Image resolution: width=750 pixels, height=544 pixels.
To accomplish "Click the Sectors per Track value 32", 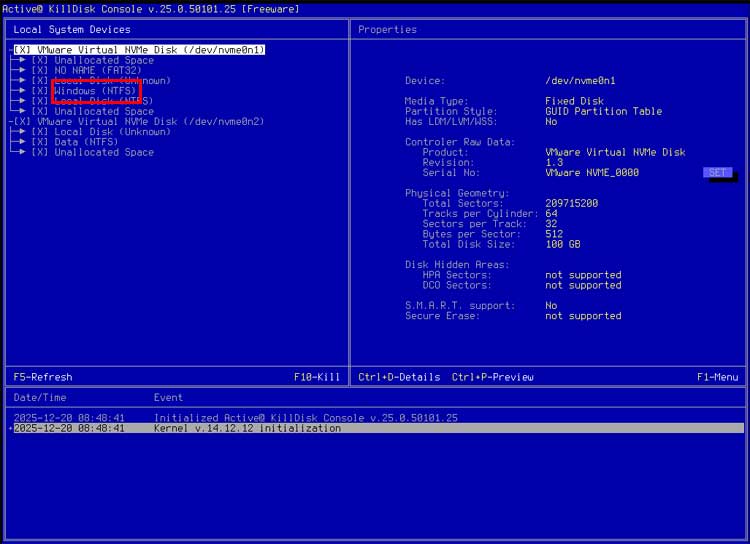I will [x=551, y=224].
